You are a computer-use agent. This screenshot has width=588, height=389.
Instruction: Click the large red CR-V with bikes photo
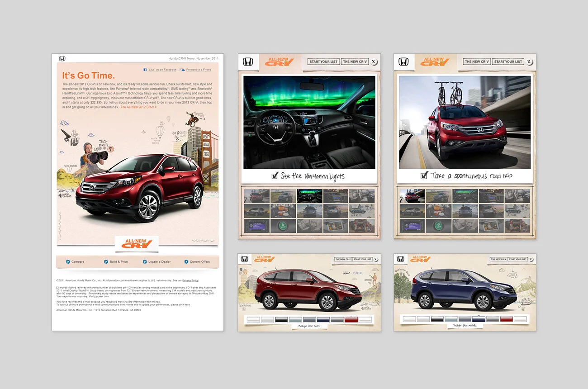point(465,122)
